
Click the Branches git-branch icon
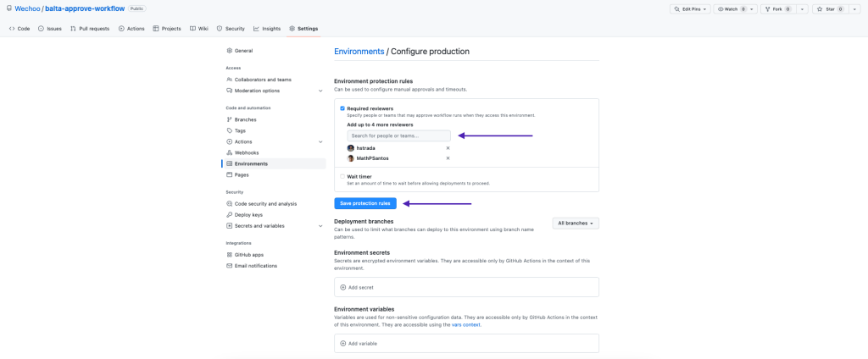pyautogui.click(x=230, y=119)
